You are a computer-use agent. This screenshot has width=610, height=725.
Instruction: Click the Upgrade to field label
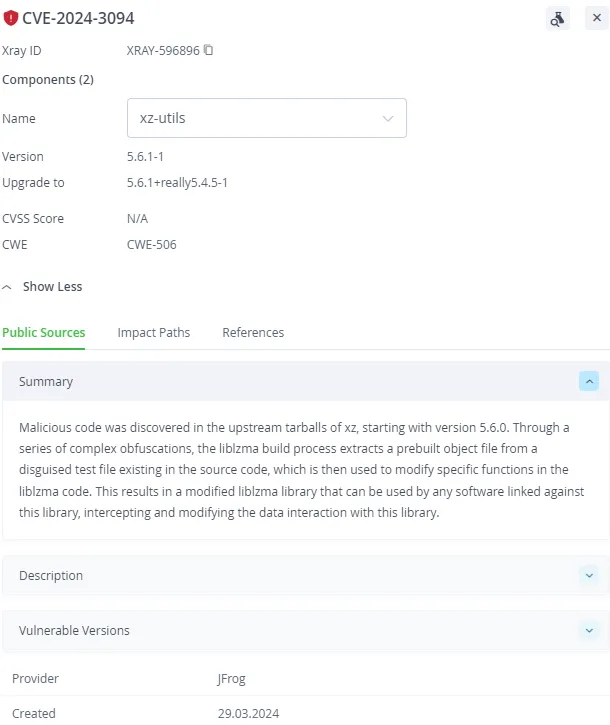pyautogui.click(x=33, y=183)
